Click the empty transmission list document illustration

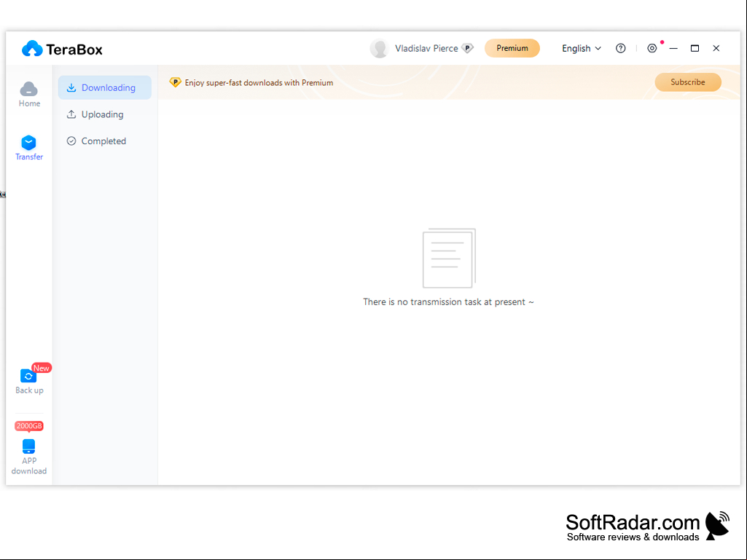(x=449, y=258)
